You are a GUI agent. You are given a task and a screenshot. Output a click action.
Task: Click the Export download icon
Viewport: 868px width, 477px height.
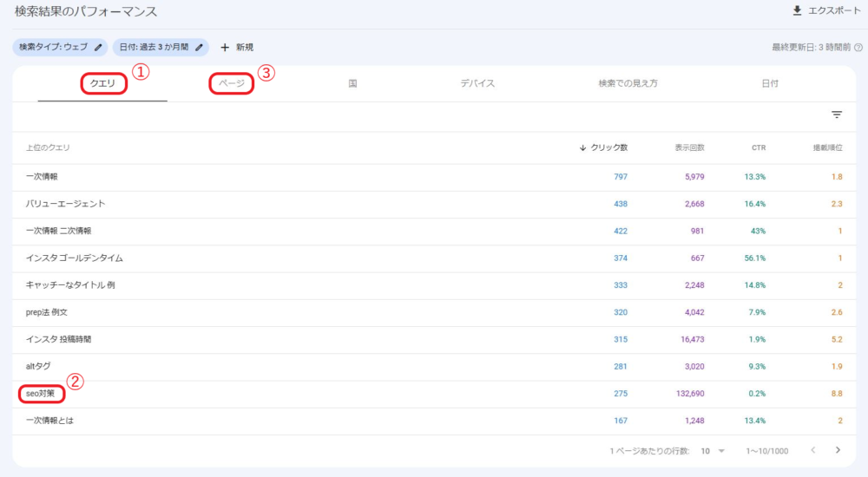797,11
